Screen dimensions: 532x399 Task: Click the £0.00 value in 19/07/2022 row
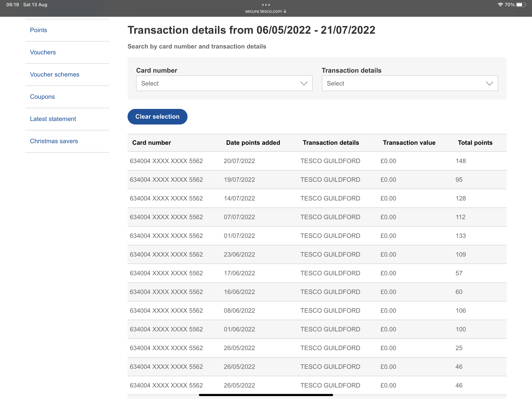coord(388,180)
